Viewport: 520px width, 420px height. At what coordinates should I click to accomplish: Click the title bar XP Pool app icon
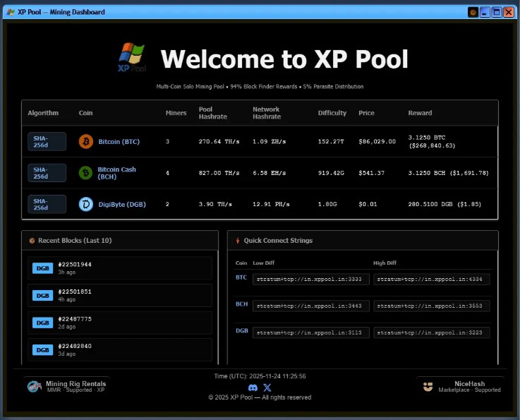pos(11,12)
